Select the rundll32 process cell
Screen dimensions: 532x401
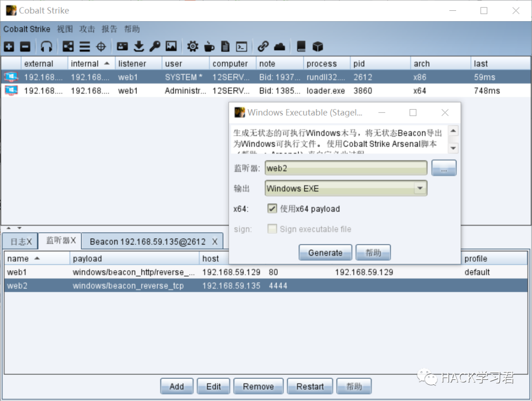pyautogui.click(x=326, y=77)
